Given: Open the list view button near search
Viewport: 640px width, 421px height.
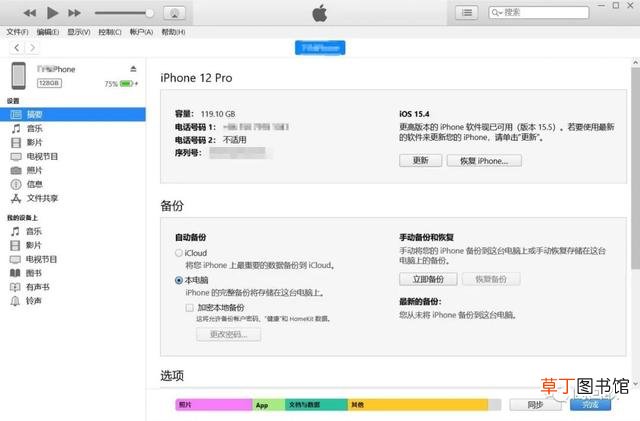Looking at the screenshot, I should [x=467, y=13].
